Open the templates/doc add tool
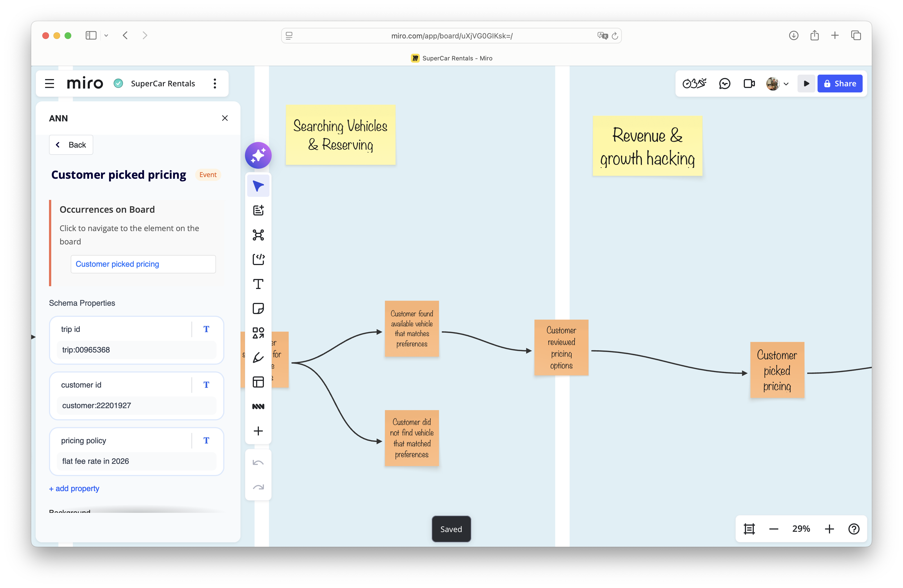 [x=258, y=210]
